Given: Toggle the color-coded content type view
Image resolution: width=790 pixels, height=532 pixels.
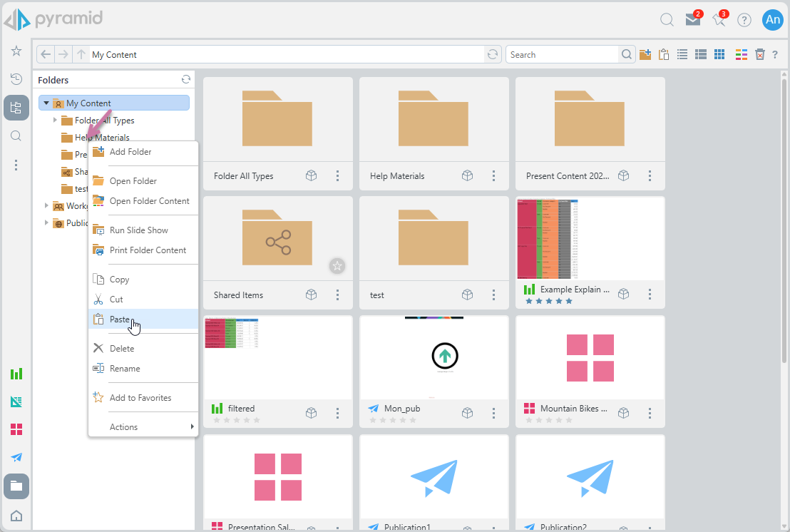Looking at the screenshot, I should click(742, 55).
